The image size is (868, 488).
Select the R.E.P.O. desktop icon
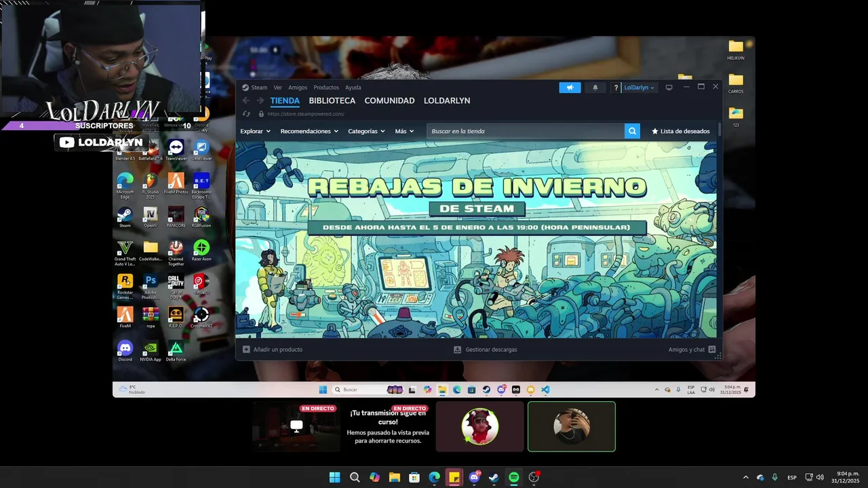click(176, 317)
